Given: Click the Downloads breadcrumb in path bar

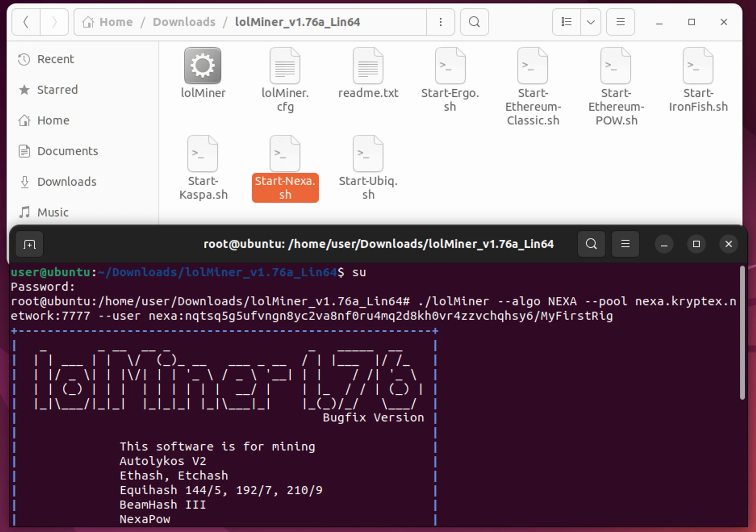Looking at the screenshot, I should click(184, 22).
